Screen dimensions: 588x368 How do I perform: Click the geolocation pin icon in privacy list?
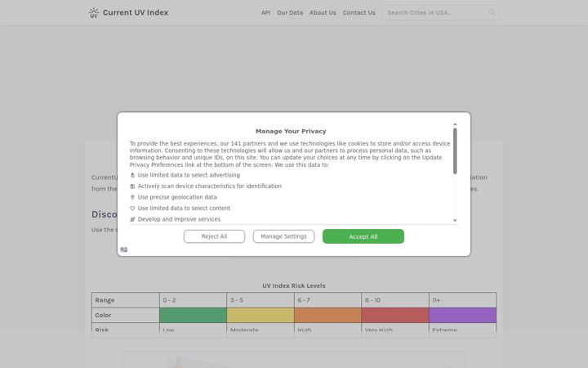132,197
